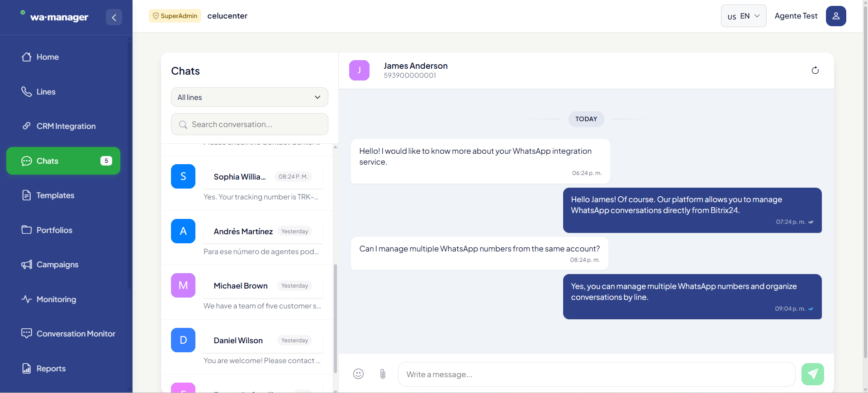Click the chat list scrollbar
Viewport: 868px width, 393px height.
(335, 318)
